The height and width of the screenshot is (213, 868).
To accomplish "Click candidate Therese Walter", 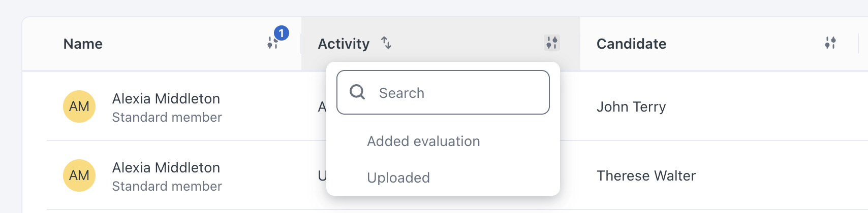I will coord(646,175).
